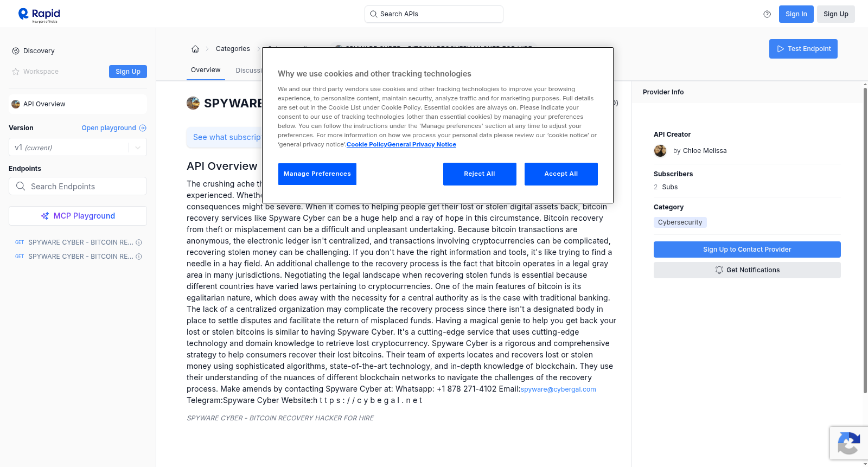Image resolution: width=868 pixels, height=467 pixels.
Task: Click Chloe Melissa's avatar
Action: (660, 151)
